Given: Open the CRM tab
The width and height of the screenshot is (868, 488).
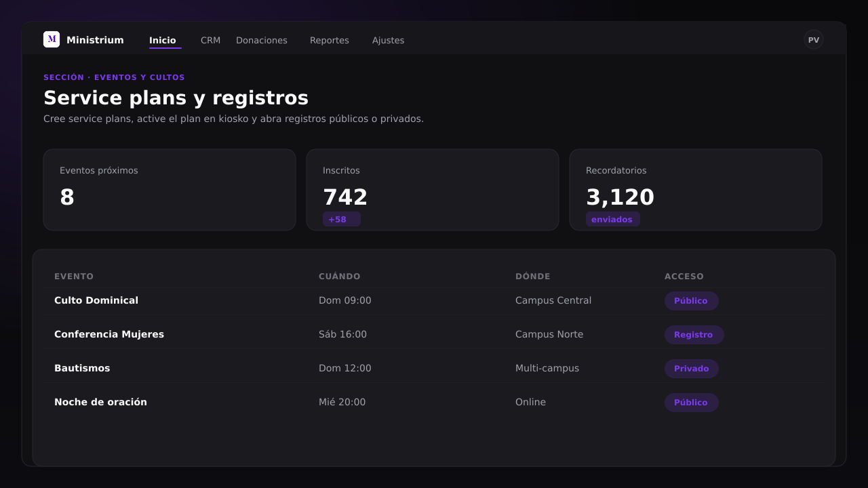Looking at the screenshot, I should (210, 41).
